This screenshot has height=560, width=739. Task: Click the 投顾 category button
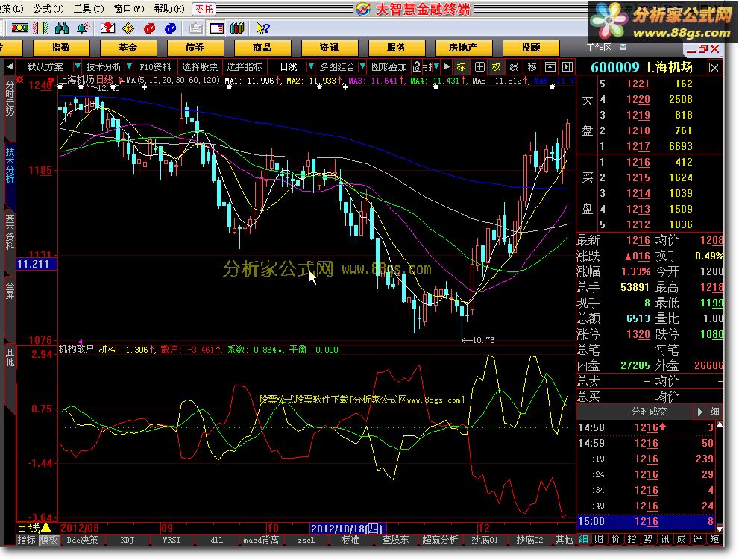tap(531, 48)
